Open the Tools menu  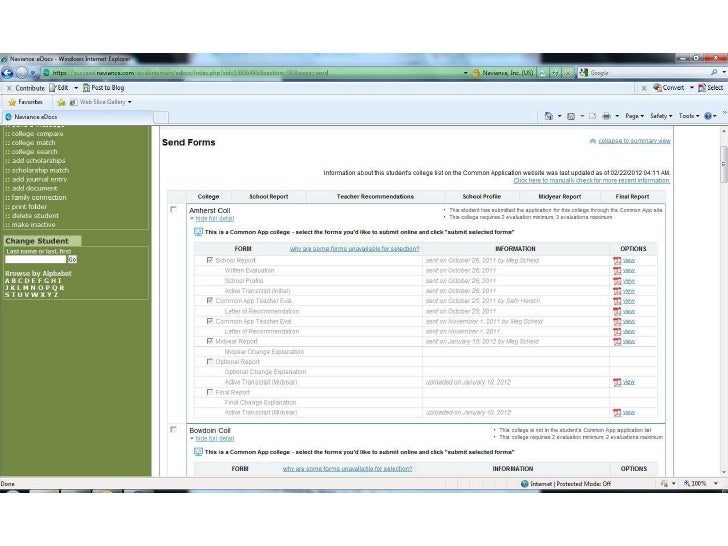(689, 116)
